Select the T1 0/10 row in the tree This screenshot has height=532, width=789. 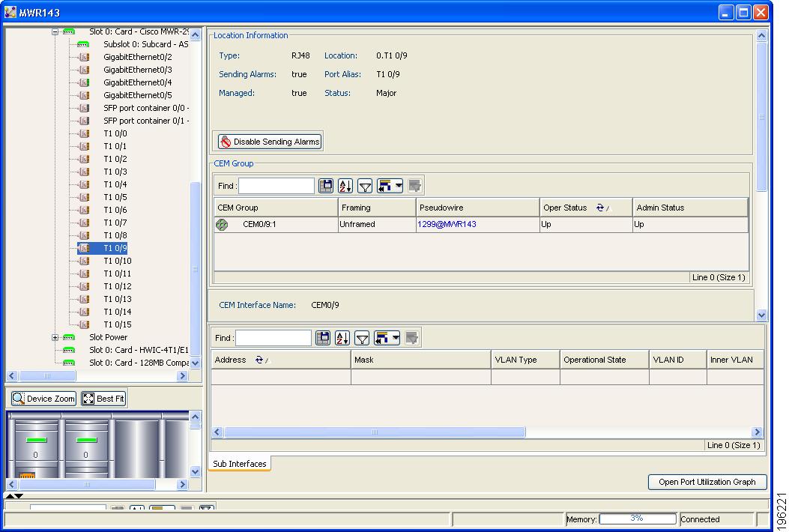point(117,261)
